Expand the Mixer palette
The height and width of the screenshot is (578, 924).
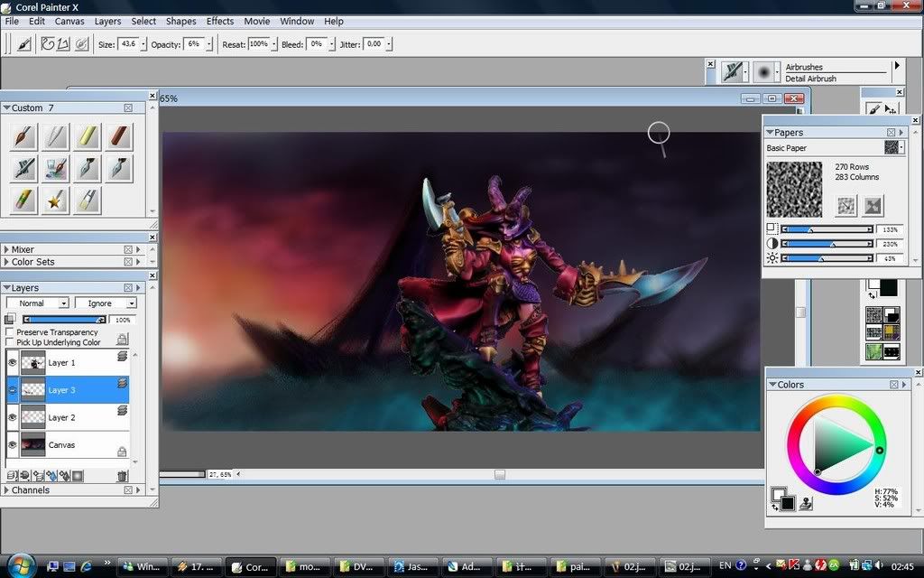[x=6, y=249]
